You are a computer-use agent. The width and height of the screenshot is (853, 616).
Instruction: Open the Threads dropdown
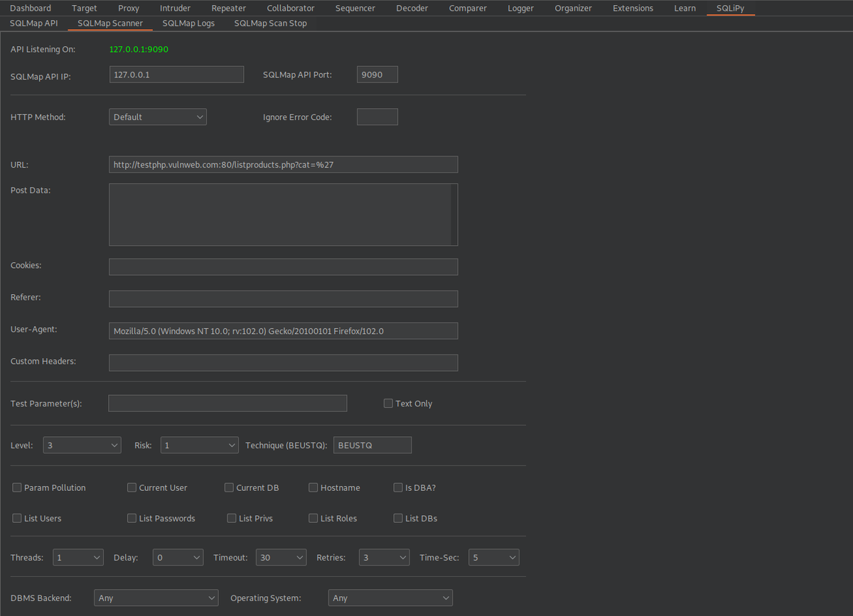coord(78,558)
